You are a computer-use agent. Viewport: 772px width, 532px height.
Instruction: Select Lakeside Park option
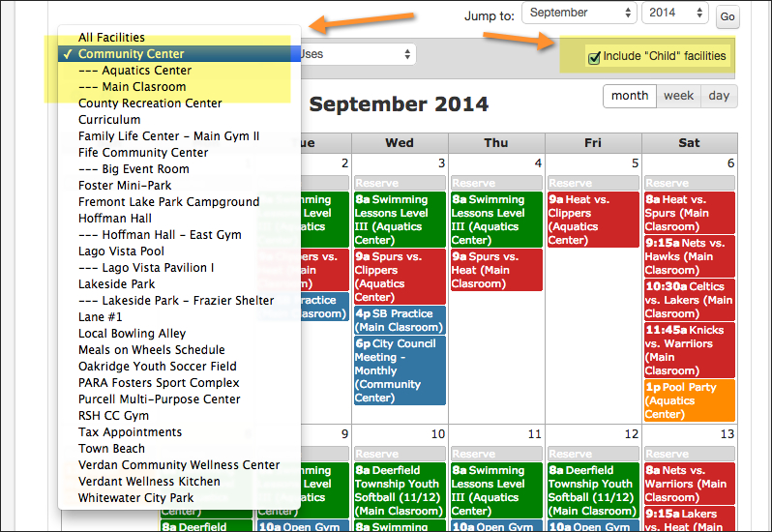(179, 284)
